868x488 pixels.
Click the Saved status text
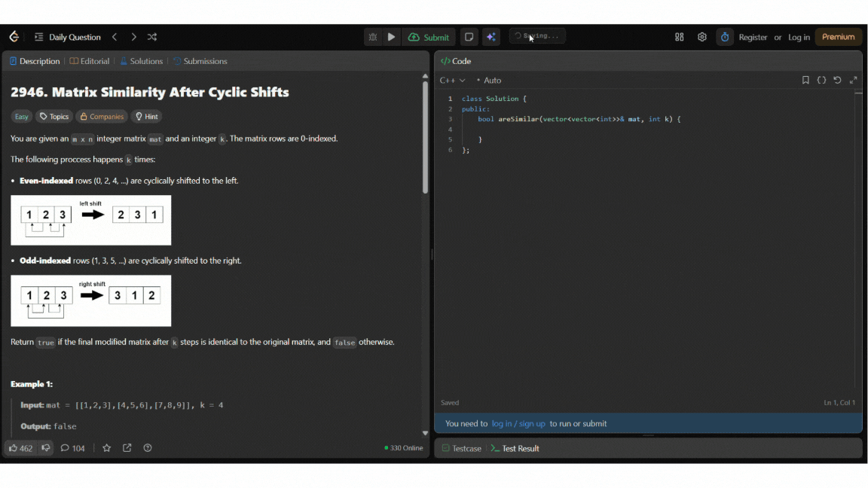pos(450,403)
